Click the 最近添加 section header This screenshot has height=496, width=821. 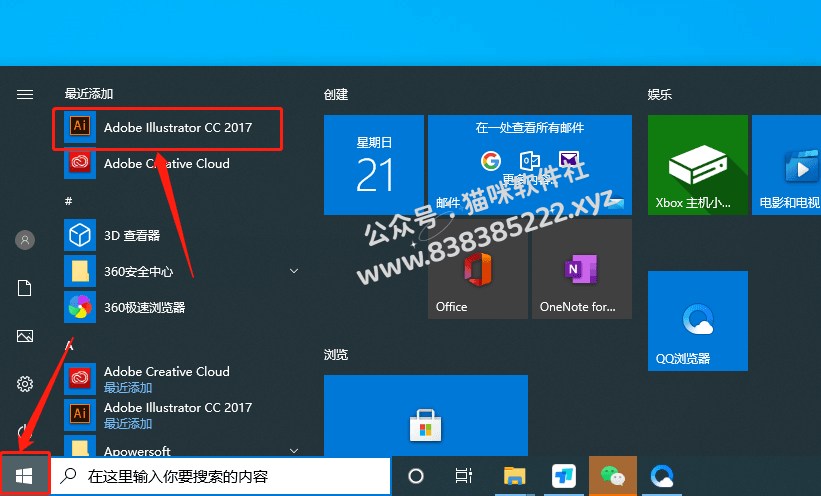tap(88, 94)
